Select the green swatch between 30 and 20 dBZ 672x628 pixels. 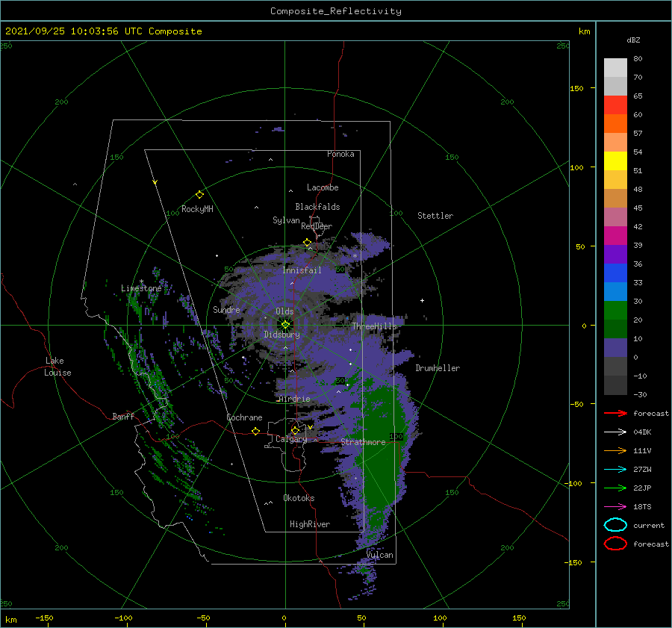tap(615, 310)
